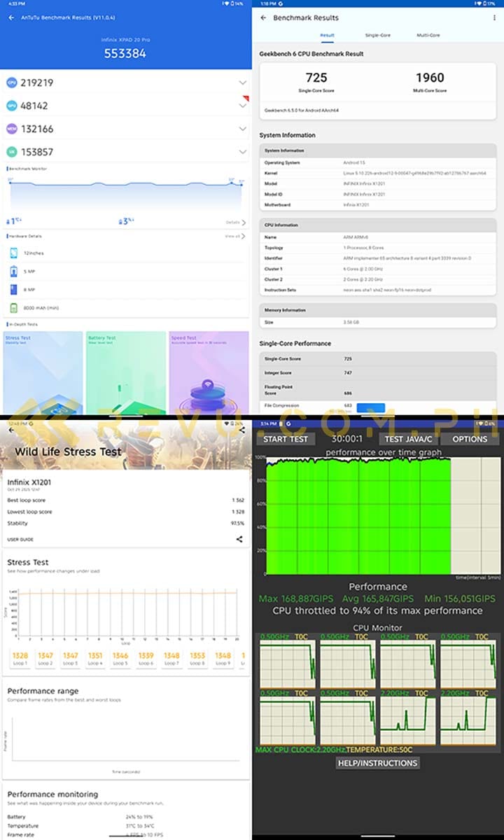This screenshot has height=840, width=504.
Task: Click the TEST JAVA/C button
Action: pyautogui.click(x=409, y=439)
